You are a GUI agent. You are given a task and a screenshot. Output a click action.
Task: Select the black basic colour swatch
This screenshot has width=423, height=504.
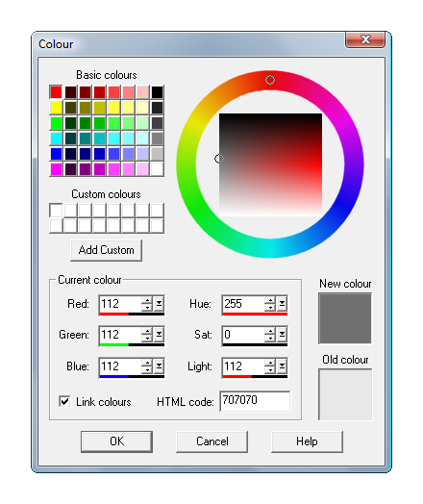[x=157, y=92]
